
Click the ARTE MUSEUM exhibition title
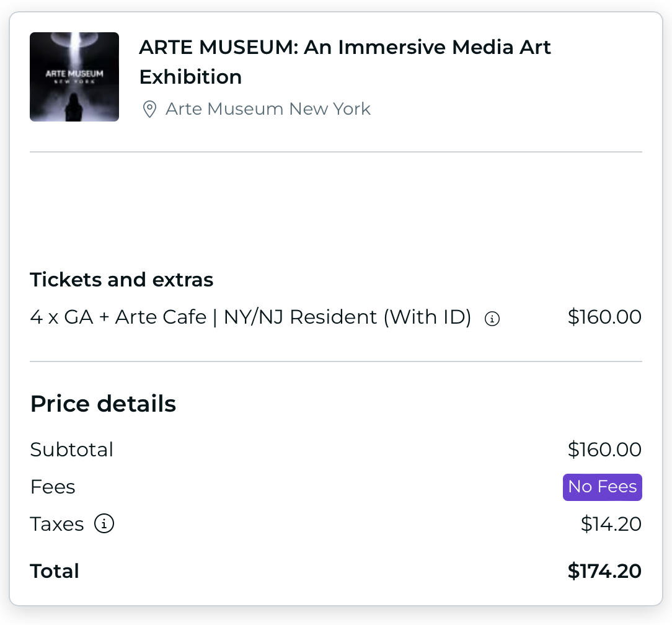coord(345,47)
